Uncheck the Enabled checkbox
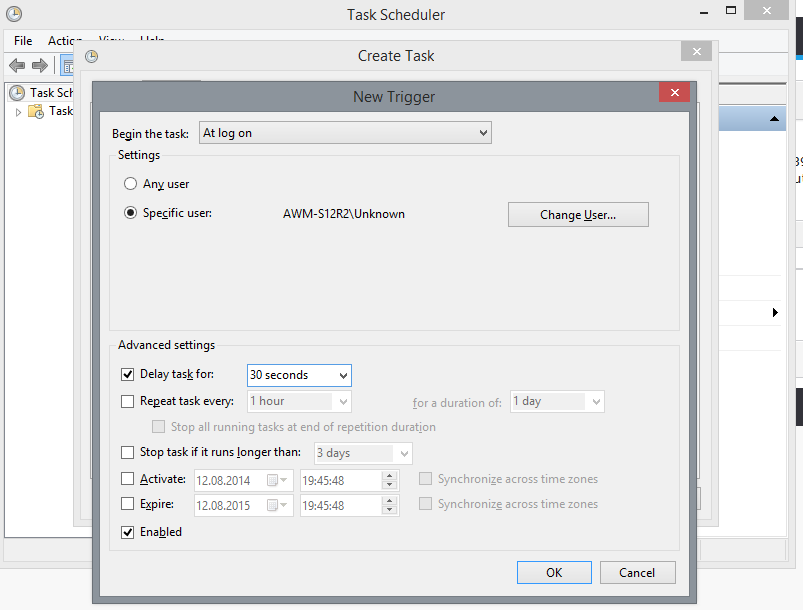This screenshot has height=610, width=803. coord(127,532)
